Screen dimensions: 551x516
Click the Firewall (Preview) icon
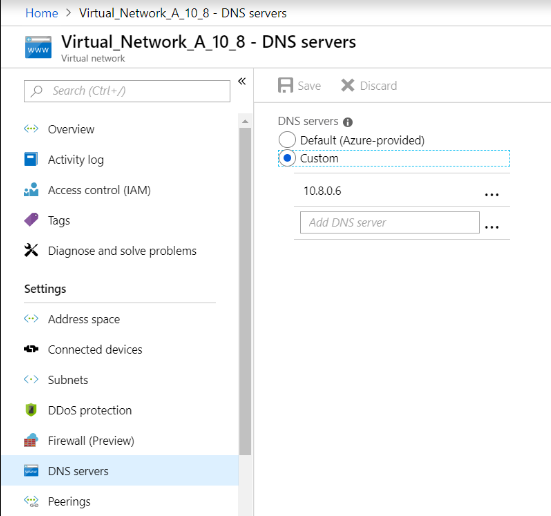click(x=31, y=440)
